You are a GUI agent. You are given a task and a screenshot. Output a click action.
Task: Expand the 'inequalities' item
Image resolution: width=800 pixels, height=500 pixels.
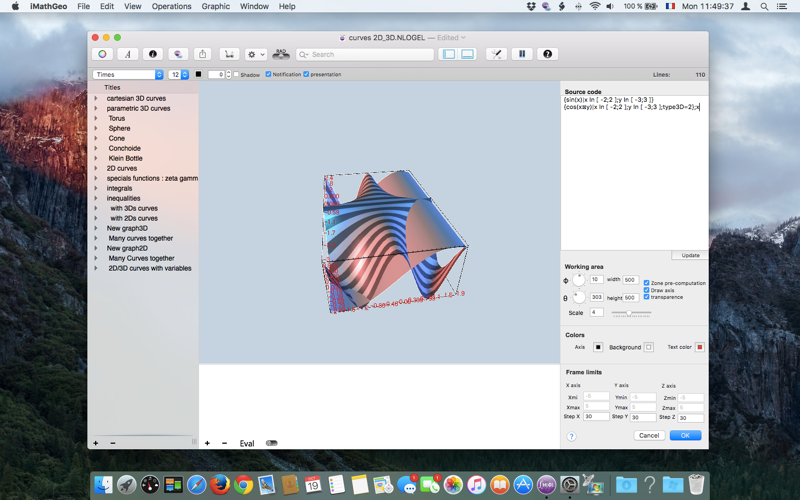coord(95,198)
